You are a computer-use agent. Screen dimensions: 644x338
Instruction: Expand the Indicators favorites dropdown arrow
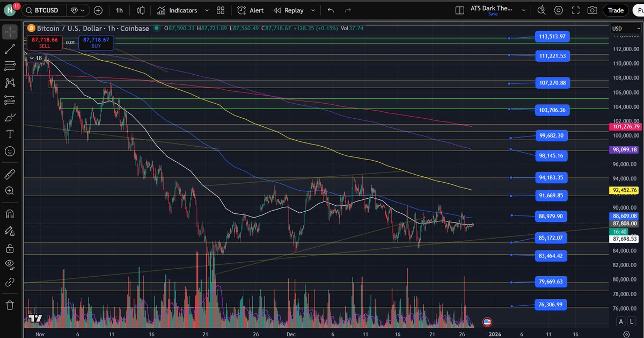206,10
